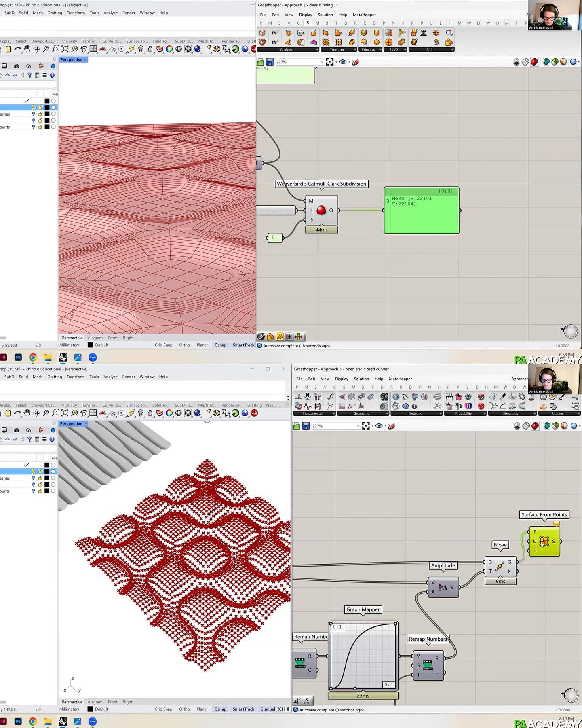The width and height of the screenshot is (582, 728).
Task: Click the open-file folder icon in Approach 3 Grasshopper
Action: click(297, 426)
